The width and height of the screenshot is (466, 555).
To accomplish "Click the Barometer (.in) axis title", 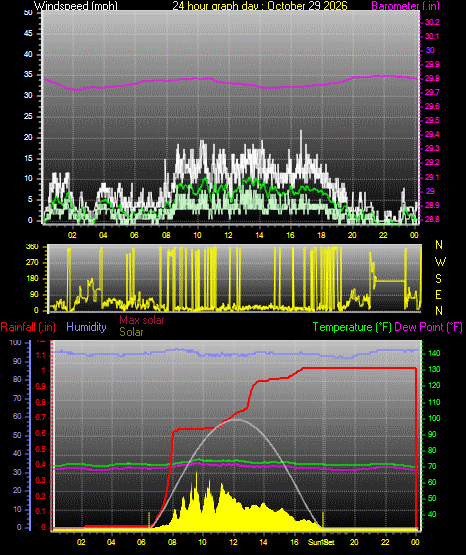I will click(405, 6).
